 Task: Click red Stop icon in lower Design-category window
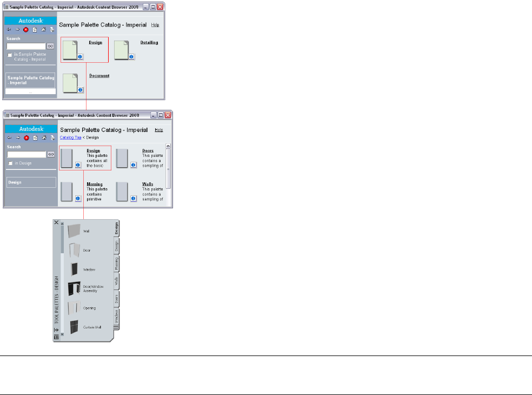pyautogui.click(x=26, y=138)
